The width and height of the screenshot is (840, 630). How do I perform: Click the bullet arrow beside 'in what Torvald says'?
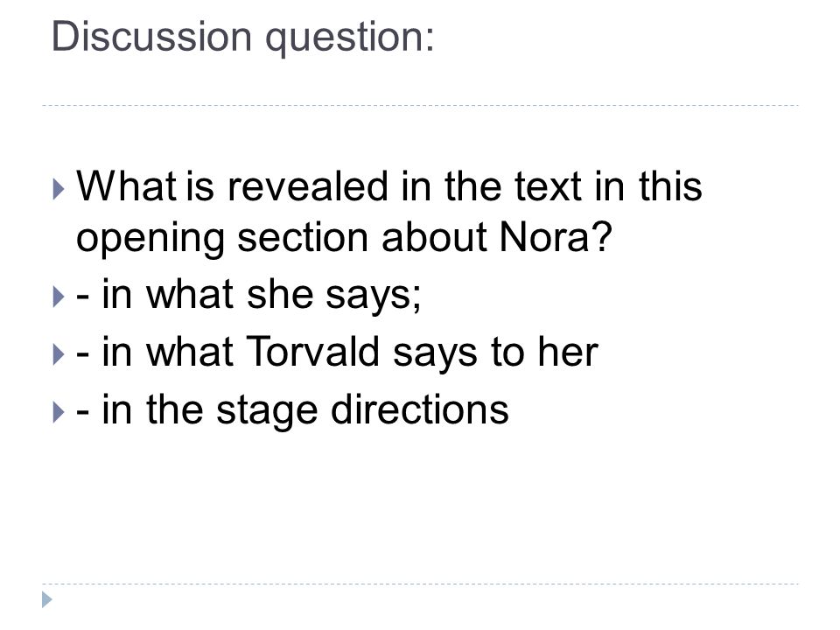[59, 354]
